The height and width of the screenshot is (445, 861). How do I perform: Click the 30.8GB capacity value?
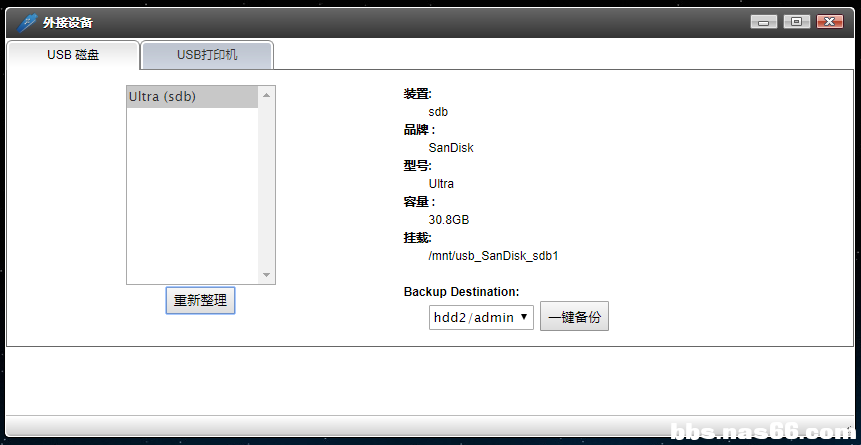tap(449, 220)
